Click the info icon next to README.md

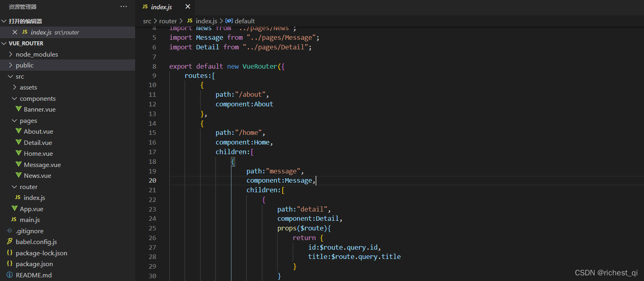[10, 275]
